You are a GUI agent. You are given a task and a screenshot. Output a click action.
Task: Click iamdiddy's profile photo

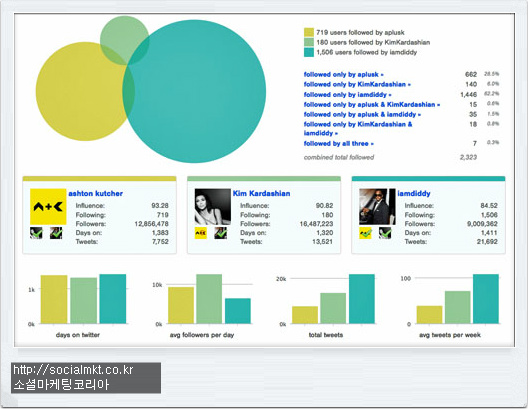point(377,206)
